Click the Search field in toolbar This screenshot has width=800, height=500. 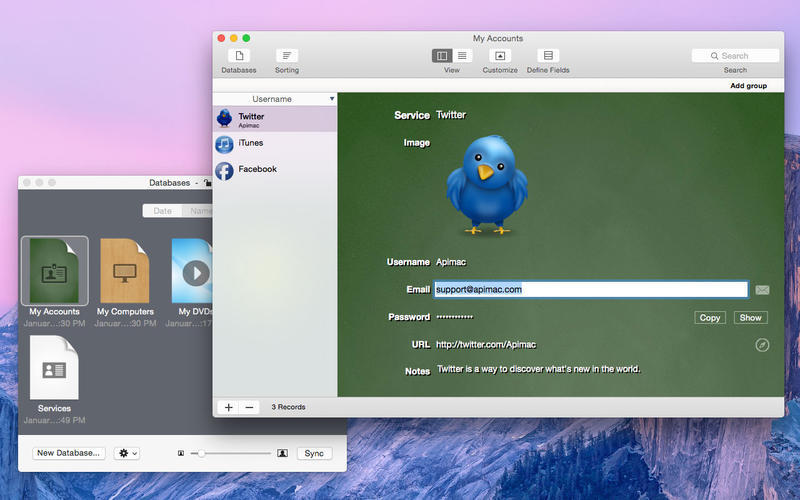click(x=735, y=56)
